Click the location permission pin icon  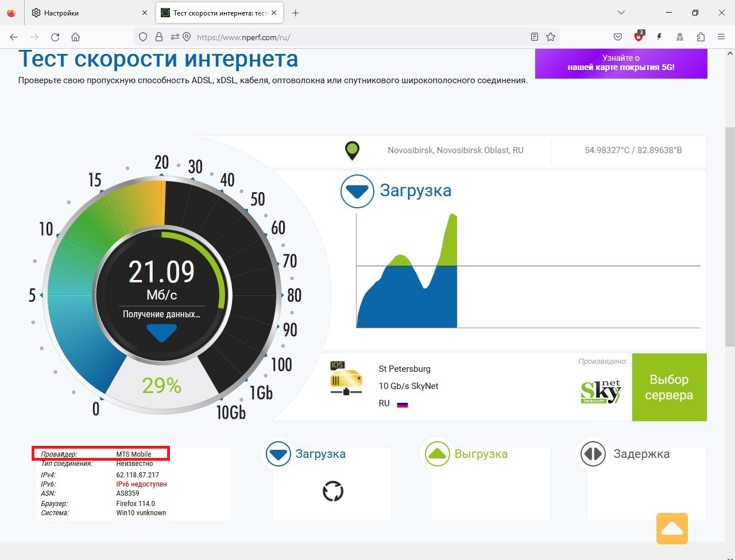[x=187, y=37]
